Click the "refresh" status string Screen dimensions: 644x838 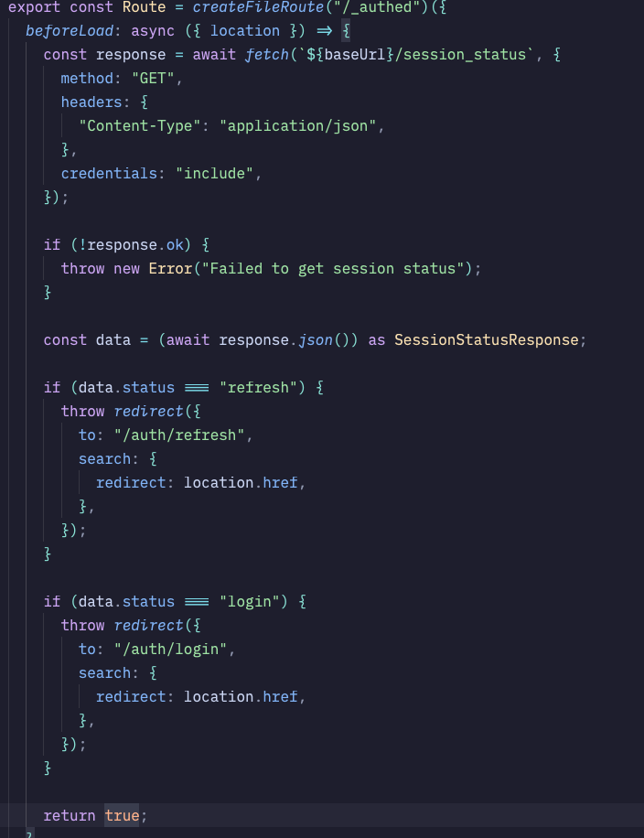coord(258,388)
